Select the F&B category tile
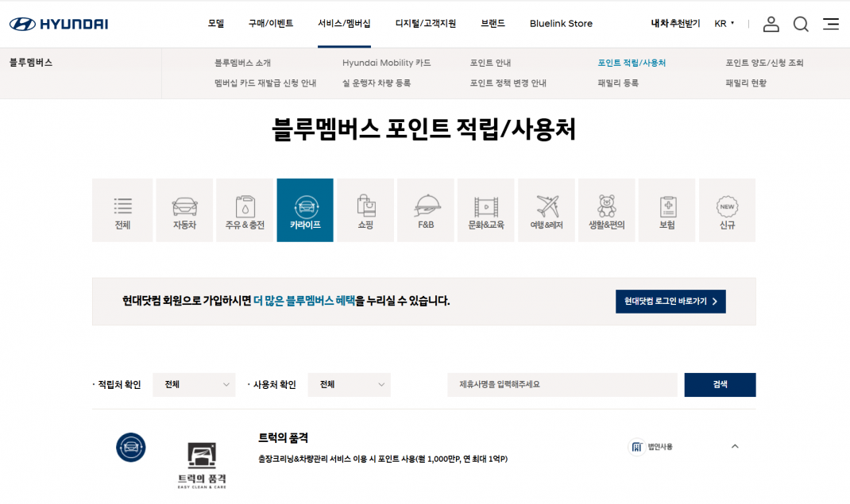 pos(426,210)
